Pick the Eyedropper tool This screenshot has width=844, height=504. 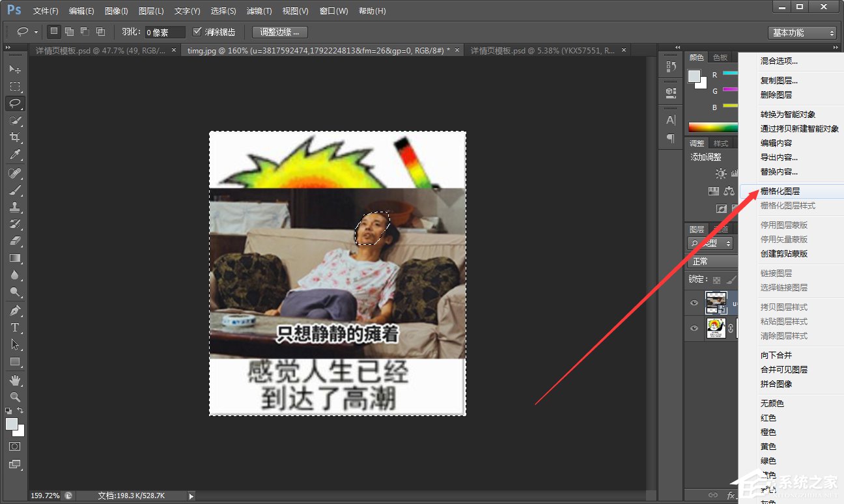[x=14, y=154]
